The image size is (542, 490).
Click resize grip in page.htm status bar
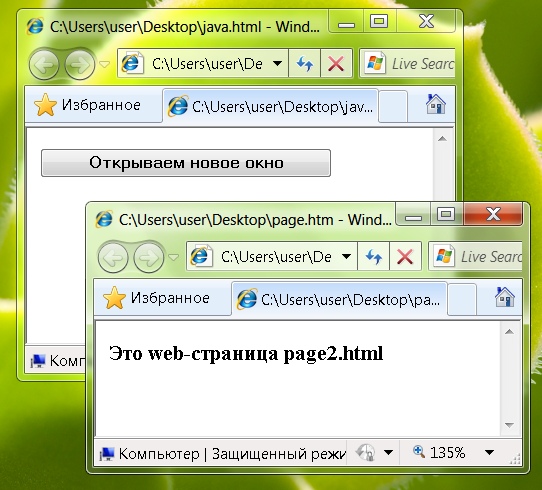click(516, 459)
